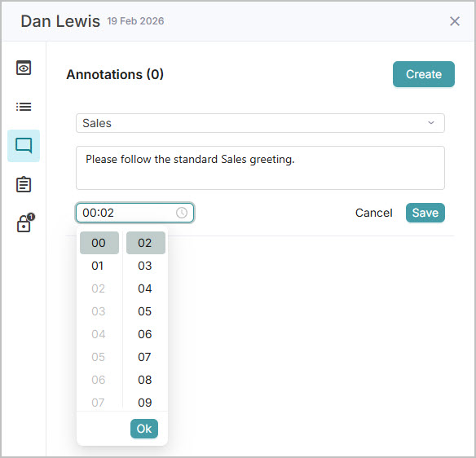
Task: Click the clock icon in time field
Action: click(182, 213)
